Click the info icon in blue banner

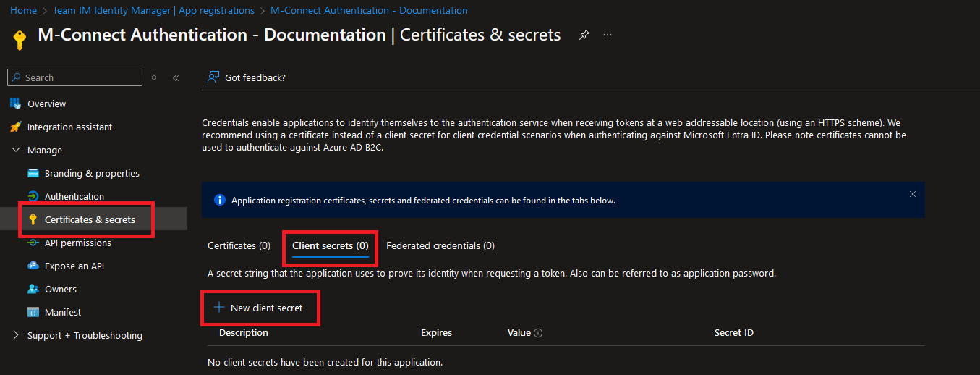(x=220, y=200)
